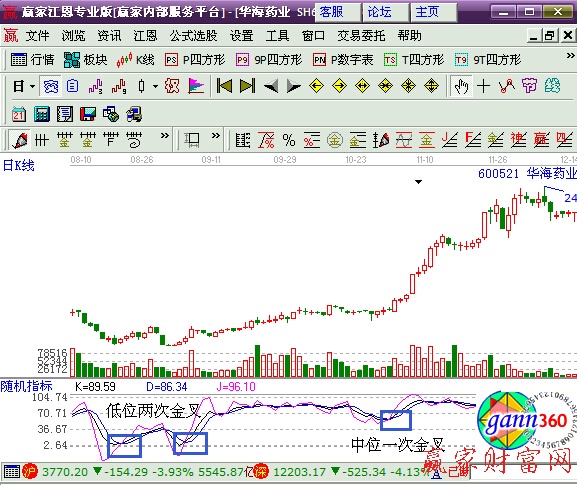Click the yellow diamond double-headed horizontal arrow
The width and height of the screenshot is (577, 485).
pyautogui.click(x=362, y=86)
